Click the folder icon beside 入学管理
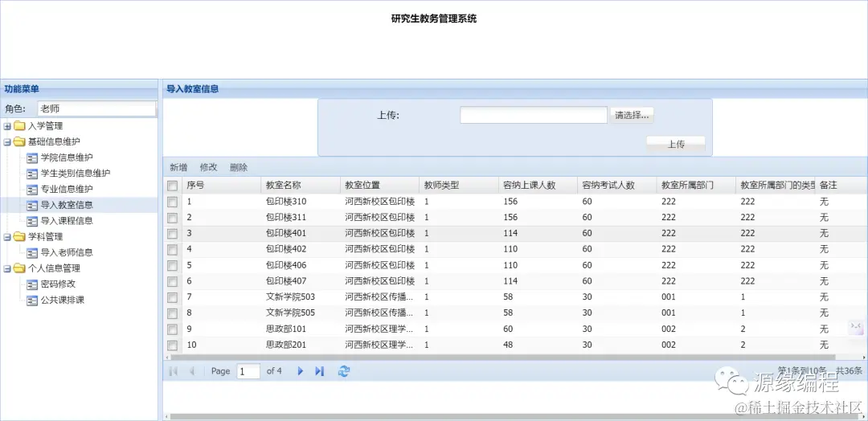The height and width of the screenshot is (421, 868). (x=19, y=126)
